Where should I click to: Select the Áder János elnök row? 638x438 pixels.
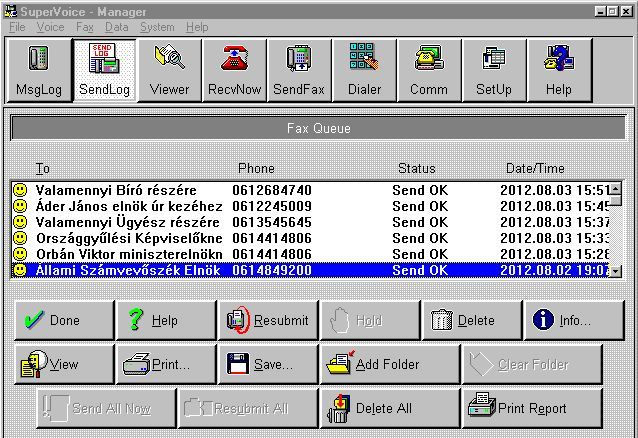coord(310,206)
